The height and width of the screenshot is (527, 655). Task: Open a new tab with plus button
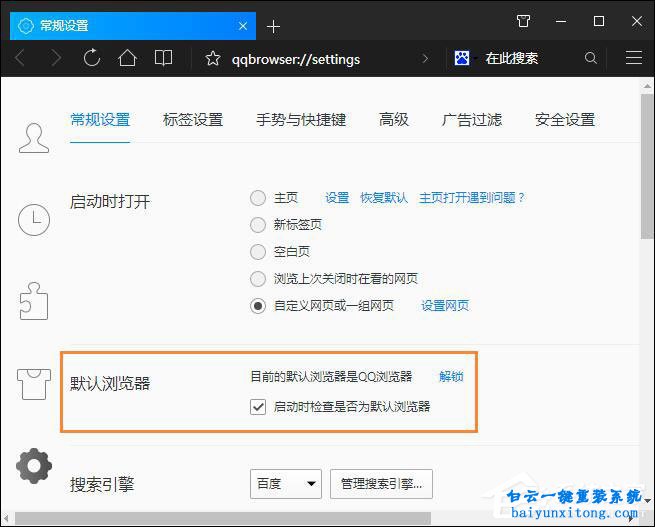point(273,27)
